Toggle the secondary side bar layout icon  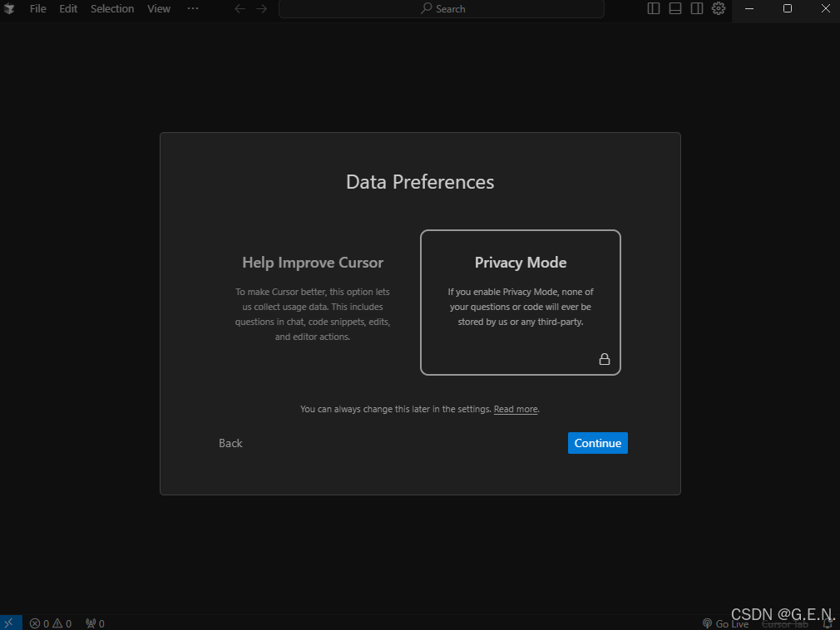[696, 8]
